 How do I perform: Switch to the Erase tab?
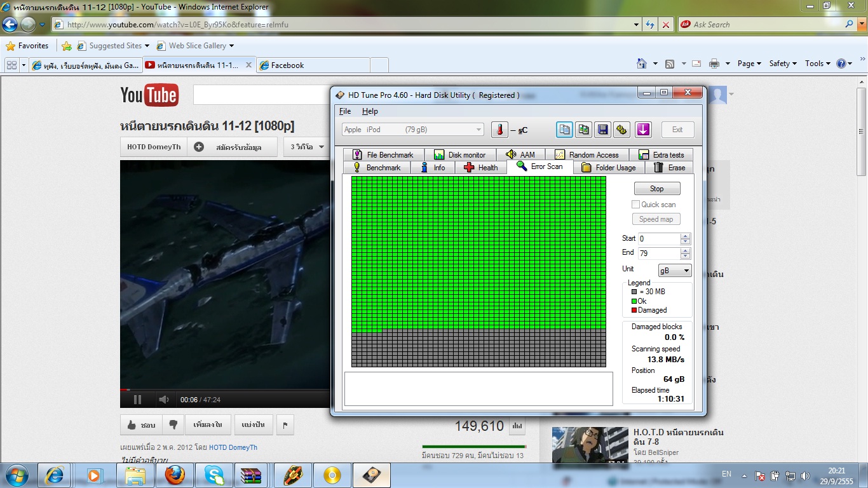[669, 168]
